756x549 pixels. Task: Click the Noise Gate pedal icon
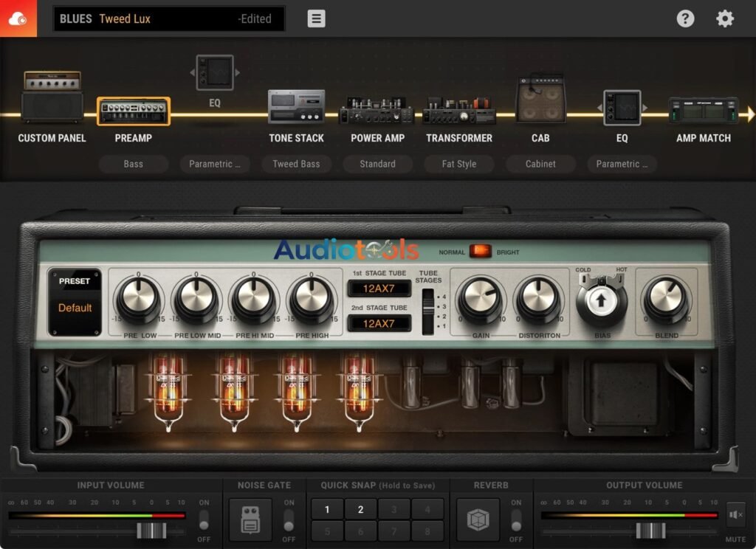click(250, 519)
